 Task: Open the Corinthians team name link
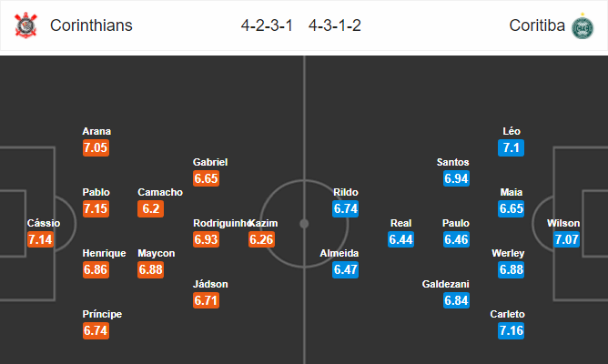tap(91, 25)
